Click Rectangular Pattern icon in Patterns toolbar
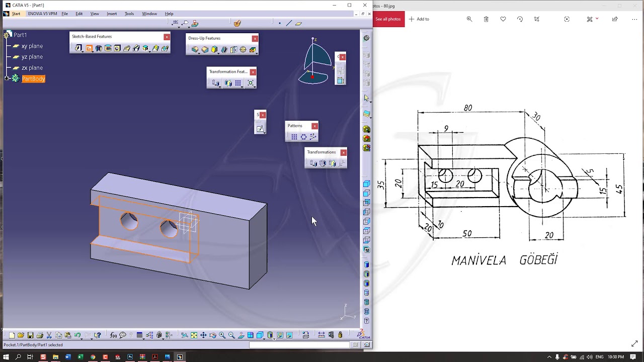The height and width of the screenshot is (362, 644). 294,137
